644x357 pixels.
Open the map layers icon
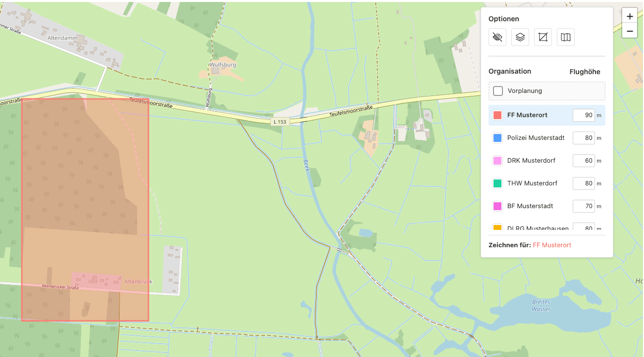(x=520, y=37)
